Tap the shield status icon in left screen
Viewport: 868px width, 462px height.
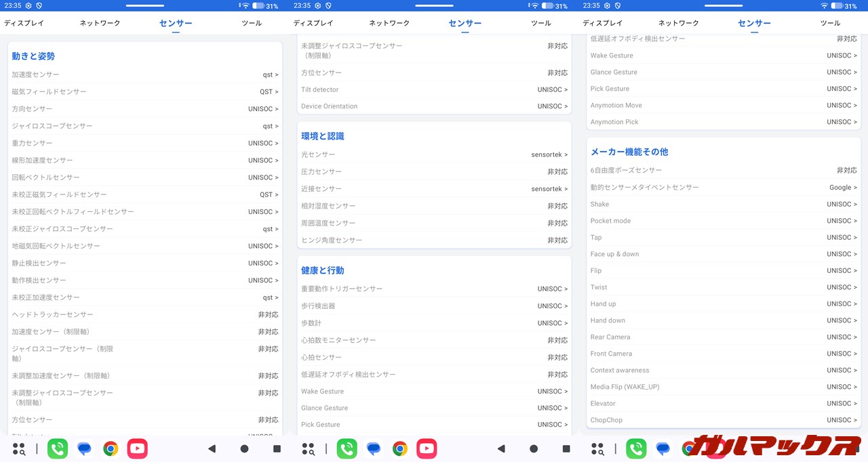tap(39, 5)
